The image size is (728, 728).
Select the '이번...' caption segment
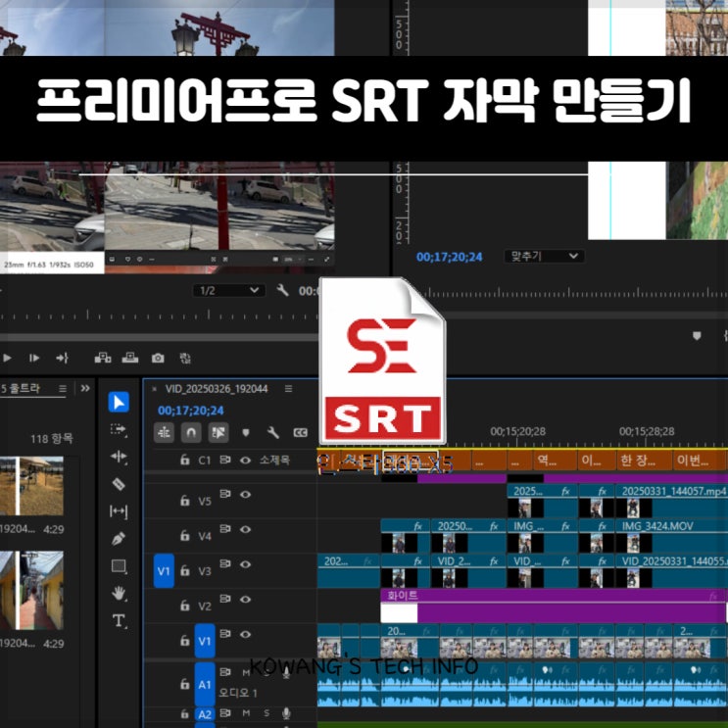[x=699, y=461]
